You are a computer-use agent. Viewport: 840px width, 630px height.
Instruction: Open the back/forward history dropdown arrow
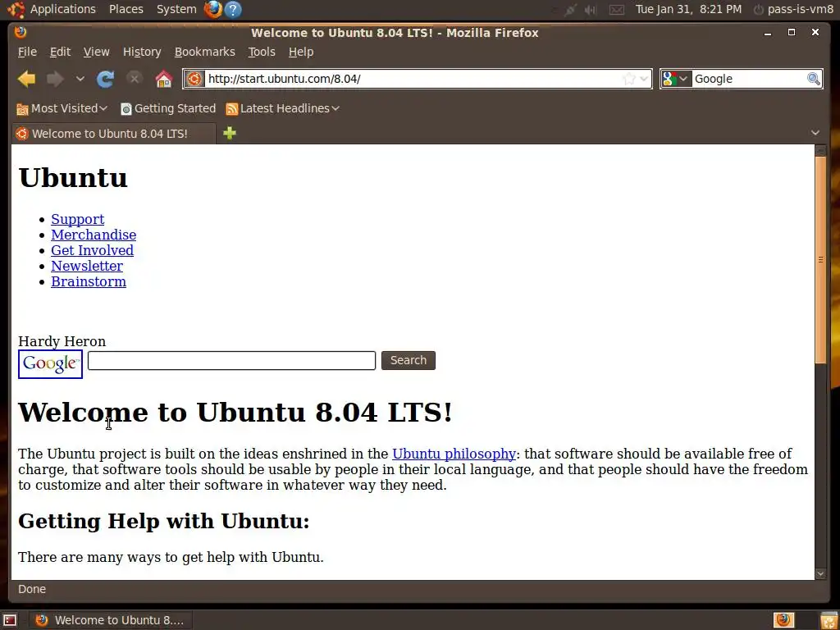pos(80,79)
